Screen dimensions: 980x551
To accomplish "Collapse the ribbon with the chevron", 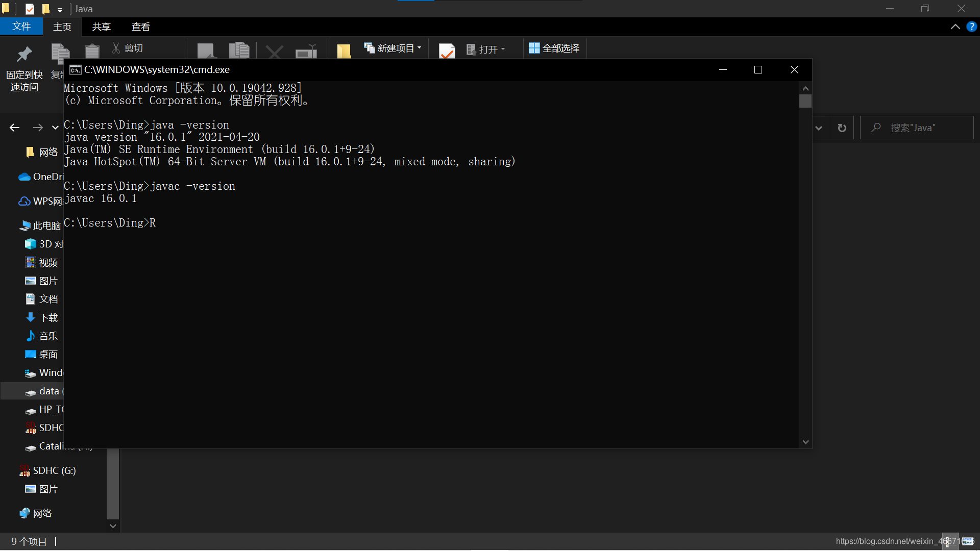I will (x=955, y=27).
